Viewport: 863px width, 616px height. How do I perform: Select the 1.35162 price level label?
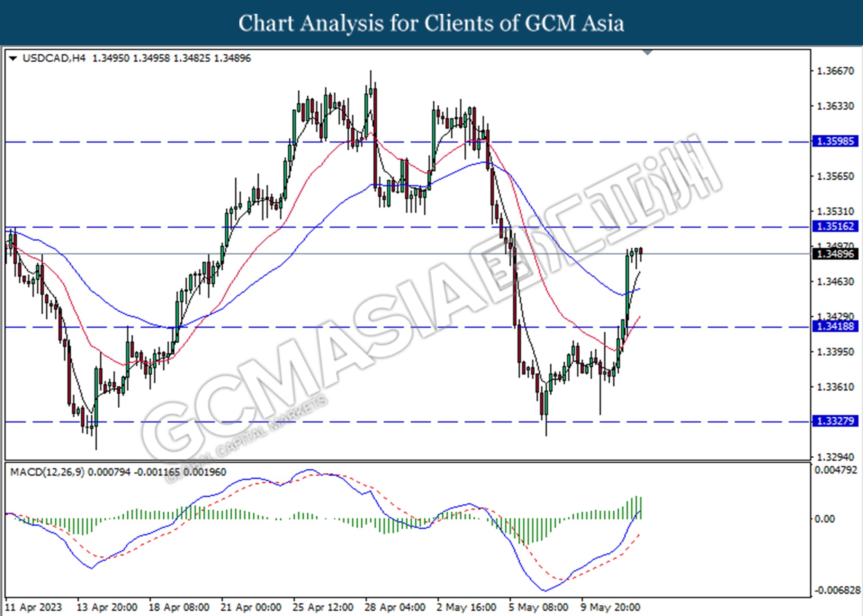tap(835, 226)
